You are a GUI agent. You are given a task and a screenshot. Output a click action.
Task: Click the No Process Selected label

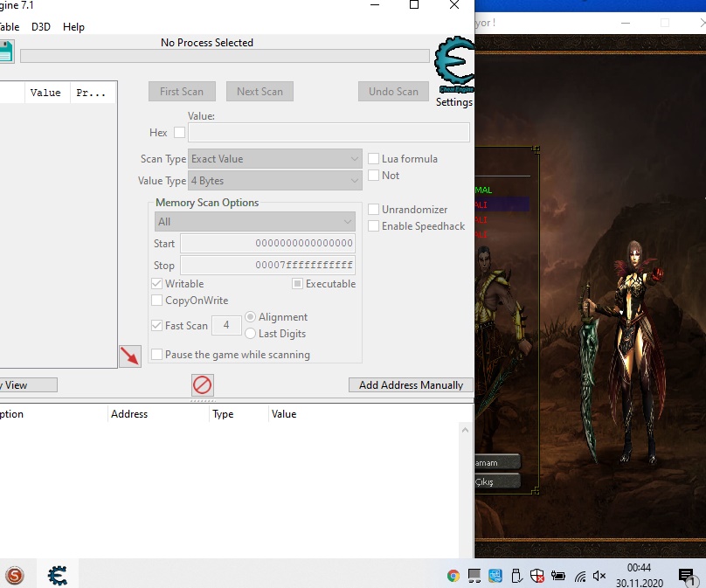[x=207, y=42]
